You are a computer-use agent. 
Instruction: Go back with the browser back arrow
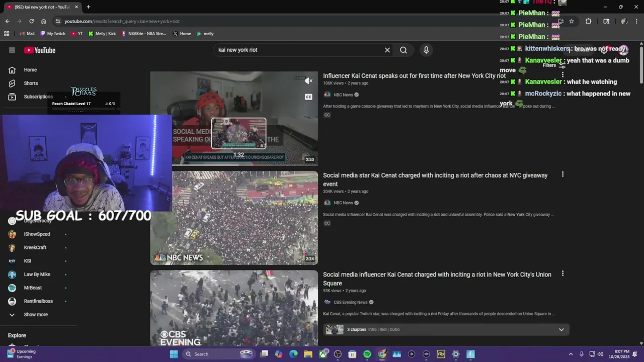tap(7, 21)
